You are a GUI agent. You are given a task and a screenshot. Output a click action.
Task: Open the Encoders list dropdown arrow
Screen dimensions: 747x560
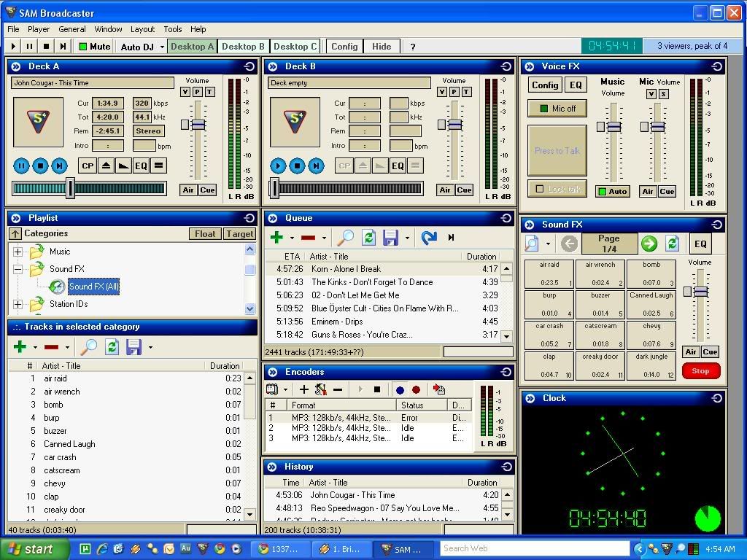285,390
